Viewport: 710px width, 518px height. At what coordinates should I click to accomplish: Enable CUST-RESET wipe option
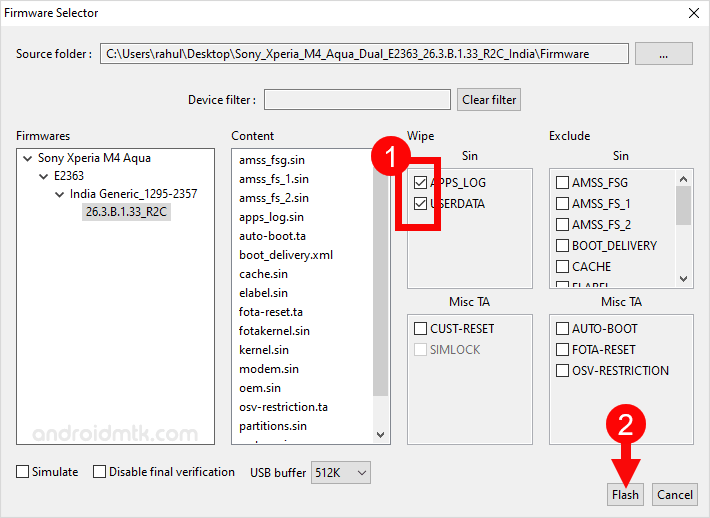(x=420, y=328)
